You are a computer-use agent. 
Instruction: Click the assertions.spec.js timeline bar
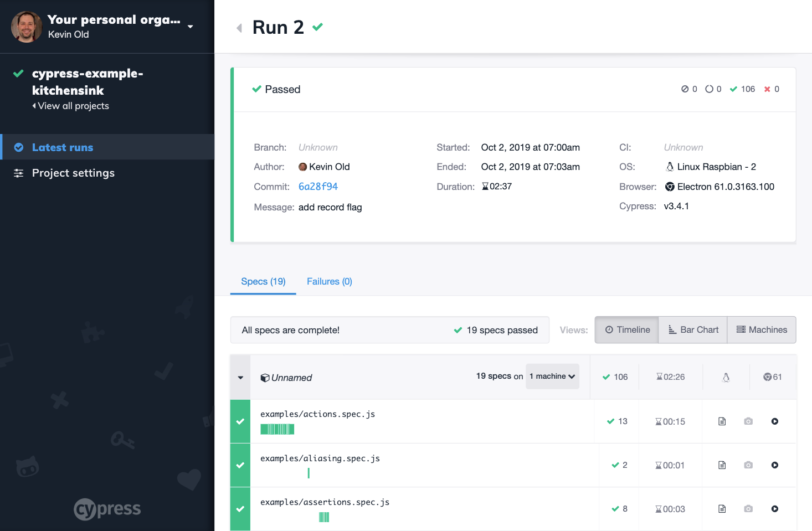(x=324, y=517)
